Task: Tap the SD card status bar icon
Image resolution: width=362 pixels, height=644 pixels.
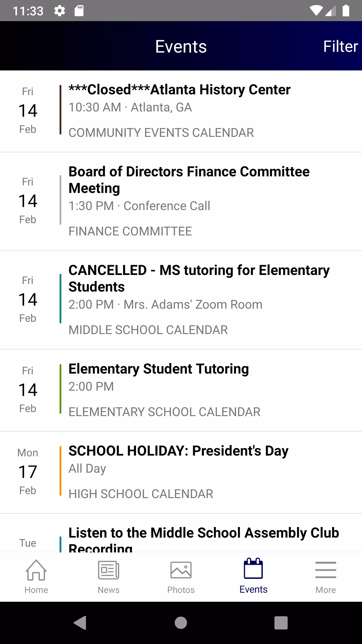Action: pos(79,11)
